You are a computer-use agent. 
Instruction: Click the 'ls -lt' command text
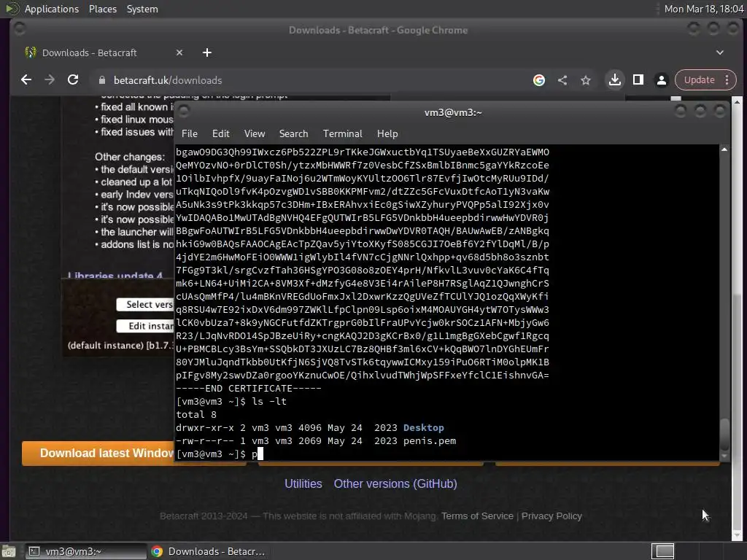point(269,402)
